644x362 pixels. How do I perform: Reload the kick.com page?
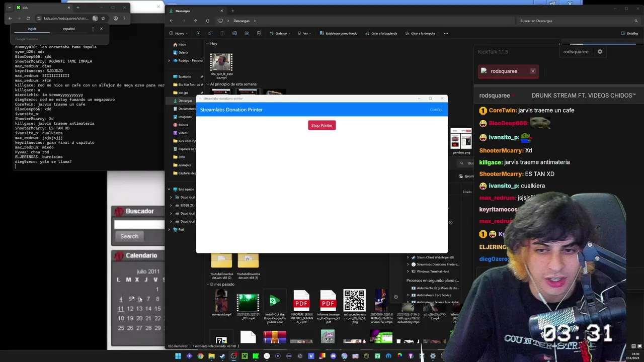[28, 19]
